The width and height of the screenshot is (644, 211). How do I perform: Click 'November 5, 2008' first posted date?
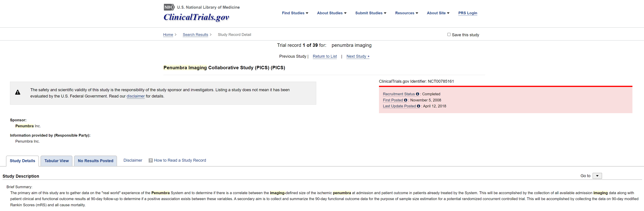[x=425, y=100]
